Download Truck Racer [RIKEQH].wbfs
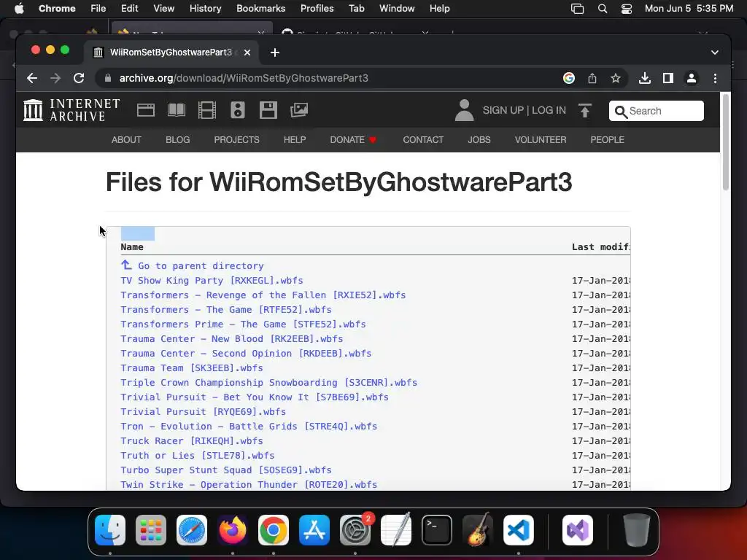 click(192, 441)
